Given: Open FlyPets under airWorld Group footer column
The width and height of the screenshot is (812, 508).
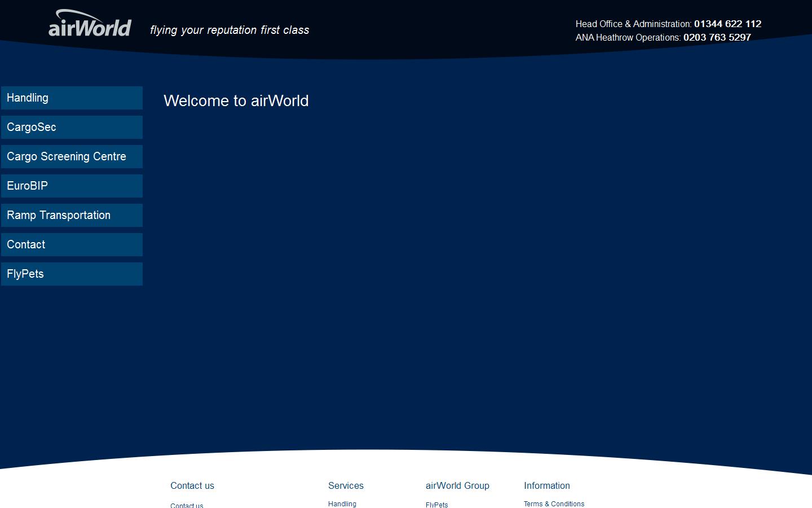Looking at the screenshot, I should click(436, 505).
